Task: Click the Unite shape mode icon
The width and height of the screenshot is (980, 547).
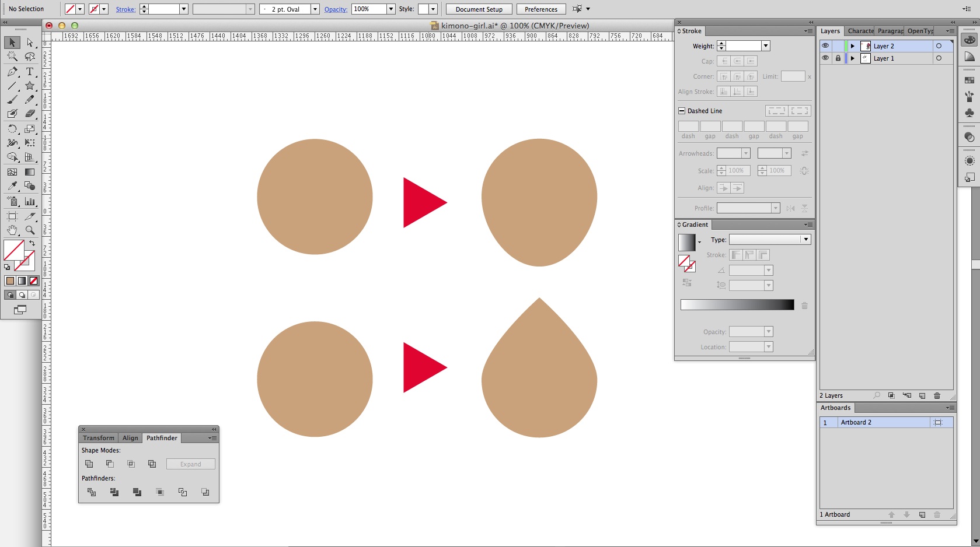Action: coord(89,464)
